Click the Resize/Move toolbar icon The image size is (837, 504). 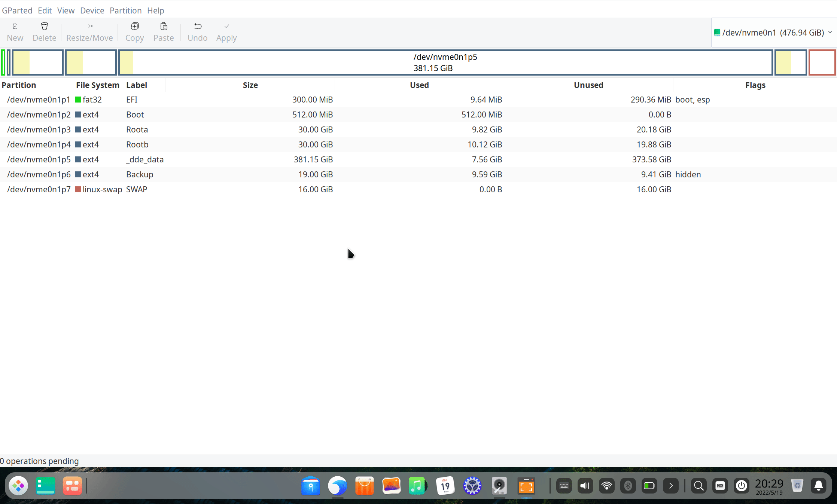(x=89, y=26)
